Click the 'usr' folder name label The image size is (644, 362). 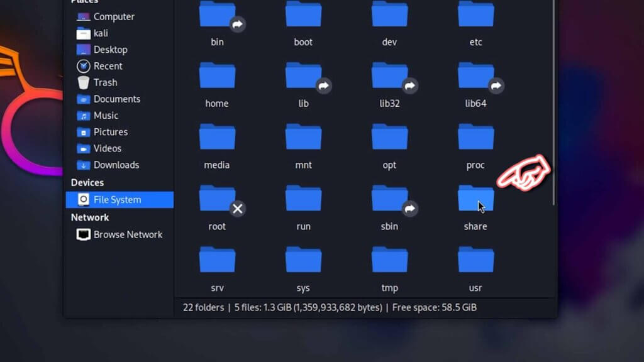[475, 288]
